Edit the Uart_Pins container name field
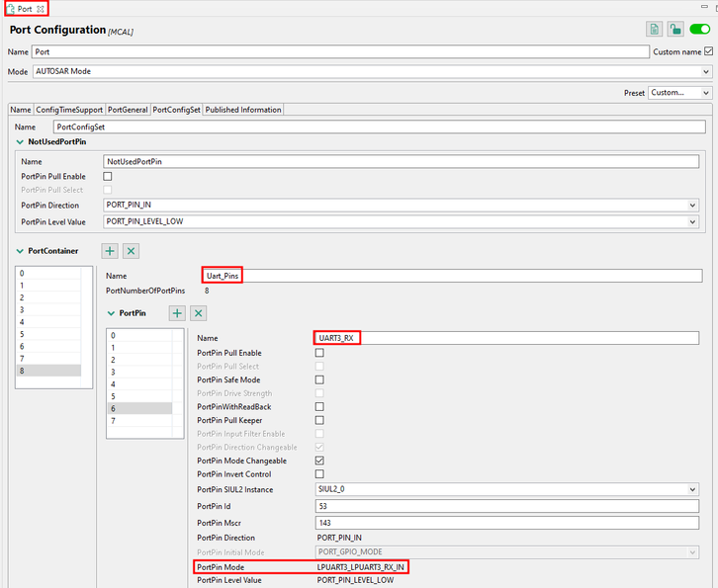Viewport: 718px width, 588px height. (452, 276)
